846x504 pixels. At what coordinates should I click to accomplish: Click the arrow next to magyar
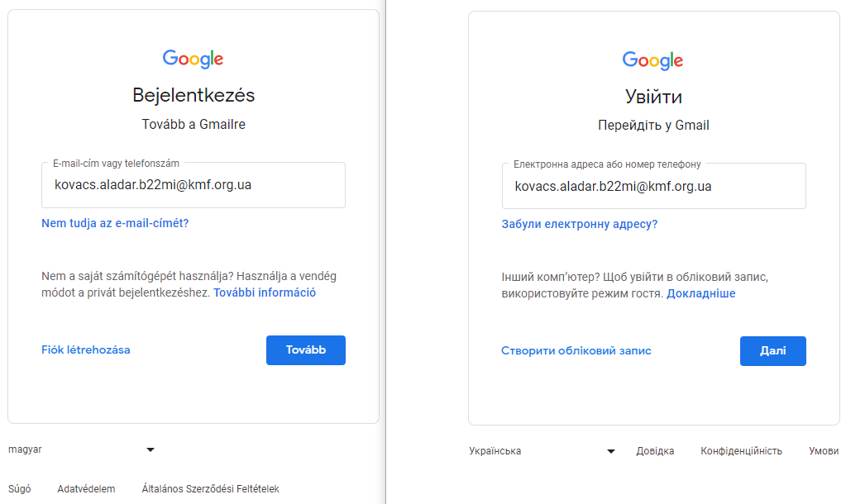(151, 450)
